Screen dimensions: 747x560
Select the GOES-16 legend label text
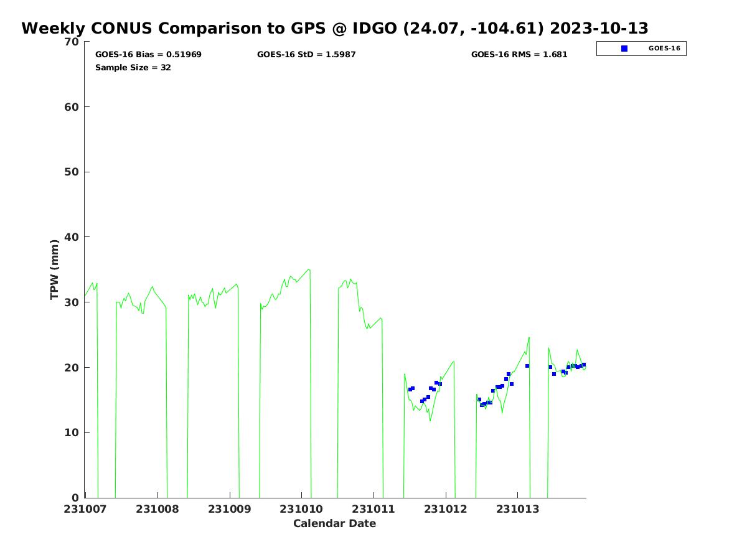pyautogui.click(x=664, y=49)
